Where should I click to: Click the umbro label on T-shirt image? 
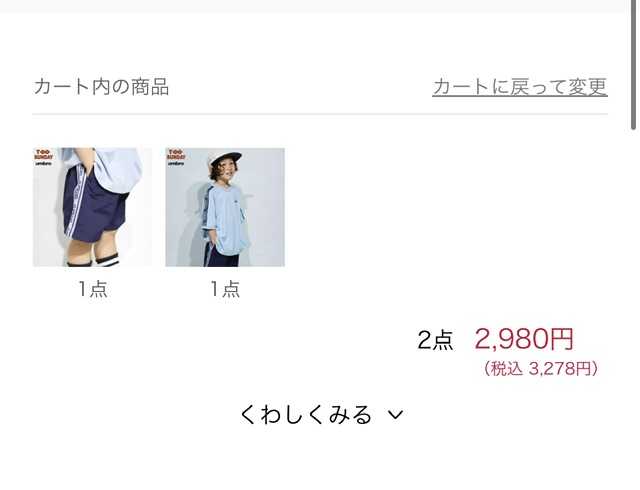(x=176, y=163)
